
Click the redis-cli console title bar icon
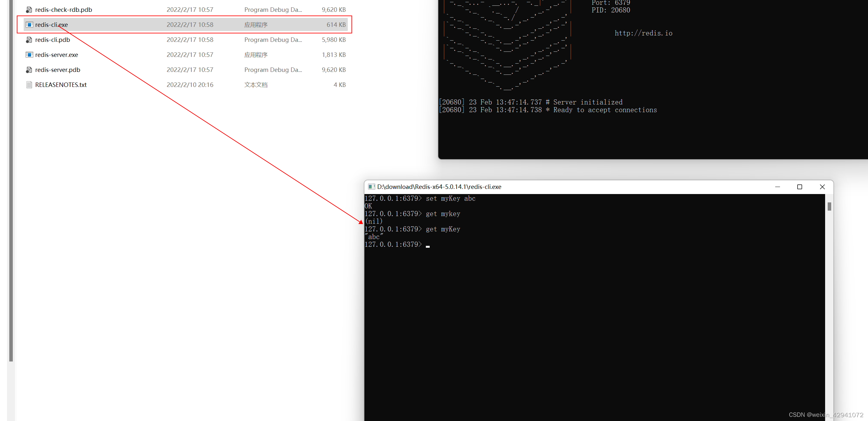tap(371, 187)
